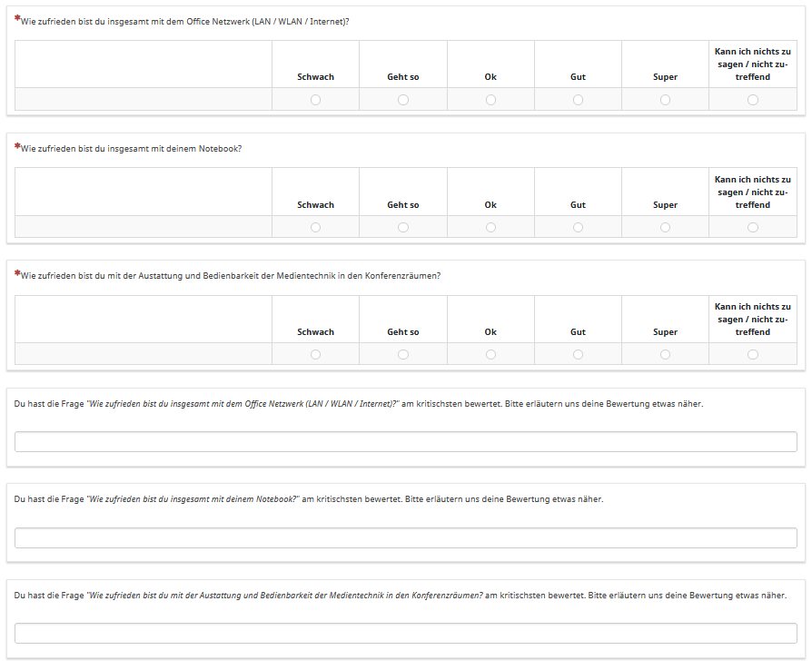The width and height of the screenshot is (812, 670).
Task: Select 'nicht zutreffend' for Office Netzwerk question
Action: pos(752,100)
